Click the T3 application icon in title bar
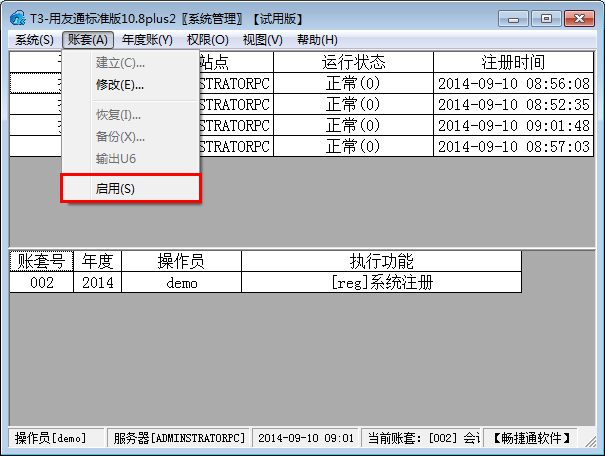This screenshot has height=456, width=605. point(18,19)
